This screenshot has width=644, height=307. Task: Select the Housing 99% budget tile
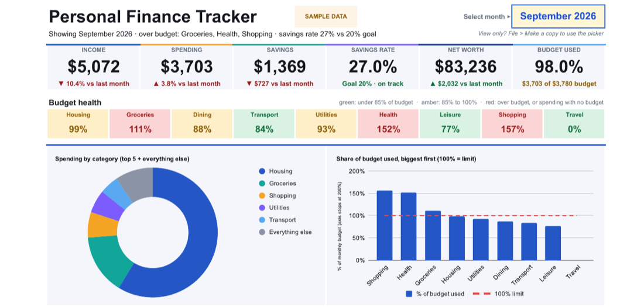point(78,123)
